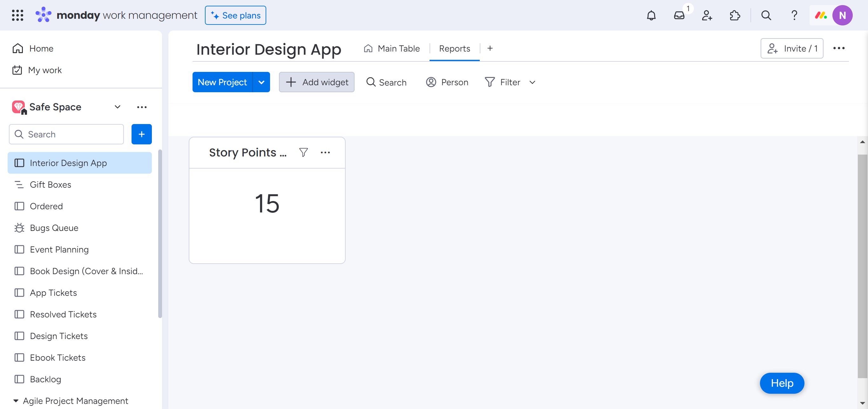Collapse the Agile Project Management folder
868x409 pixels.
[16, 400]
